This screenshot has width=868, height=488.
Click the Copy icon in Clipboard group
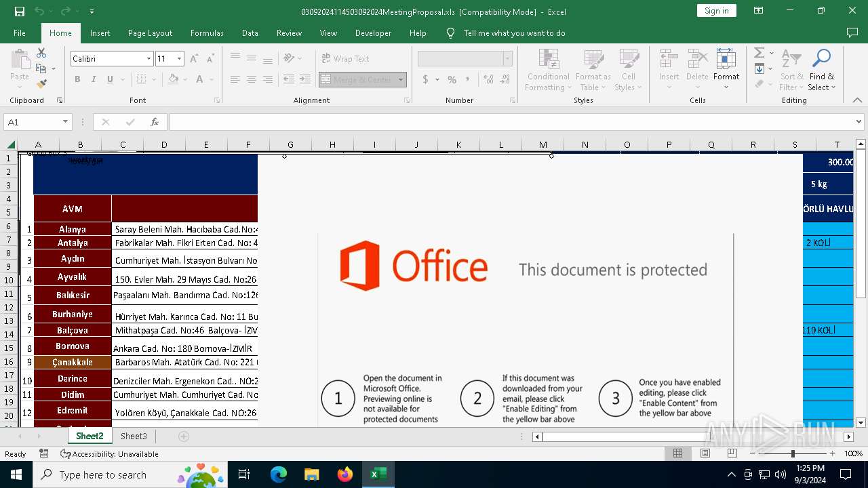click(41, 68)
